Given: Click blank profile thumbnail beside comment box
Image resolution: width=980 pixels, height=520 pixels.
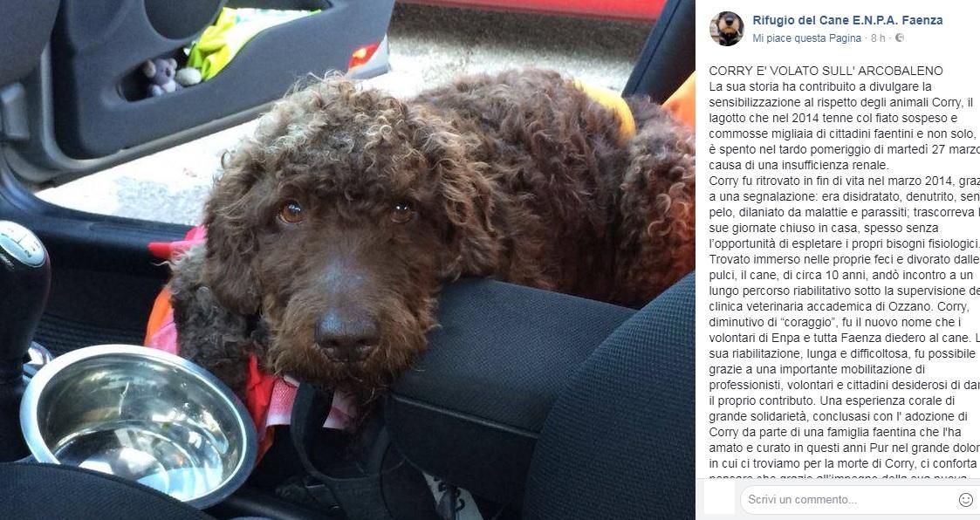Looking at the screenshot, I should coord(719,498).
